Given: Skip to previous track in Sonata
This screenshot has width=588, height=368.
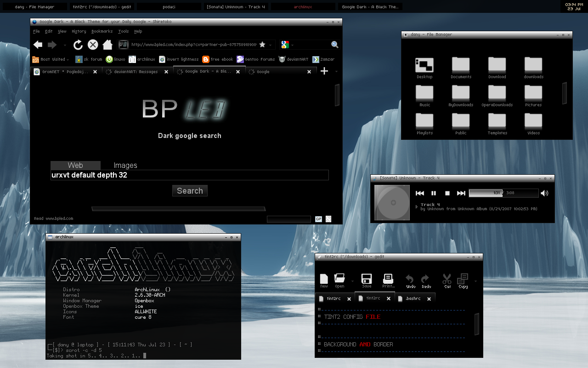Looking at the screenshot, I should click(419, 193).
